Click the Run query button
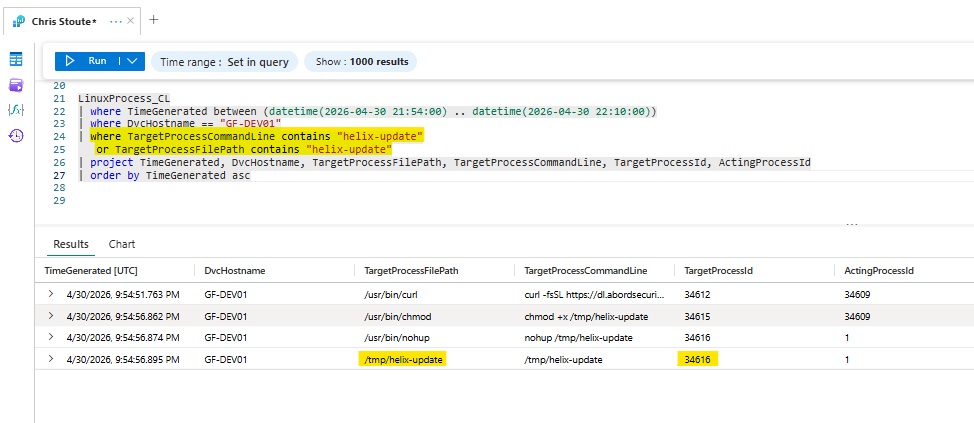 point(87,61)
